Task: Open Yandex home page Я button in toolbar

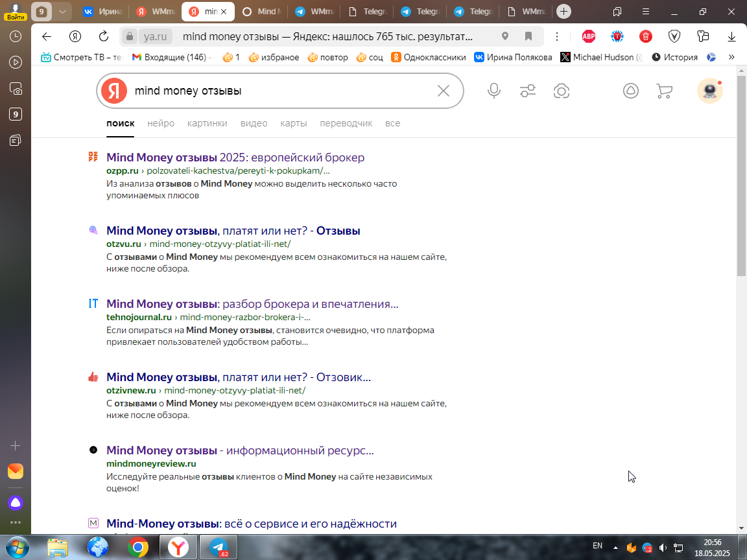Action: click(x=75, y=37)
